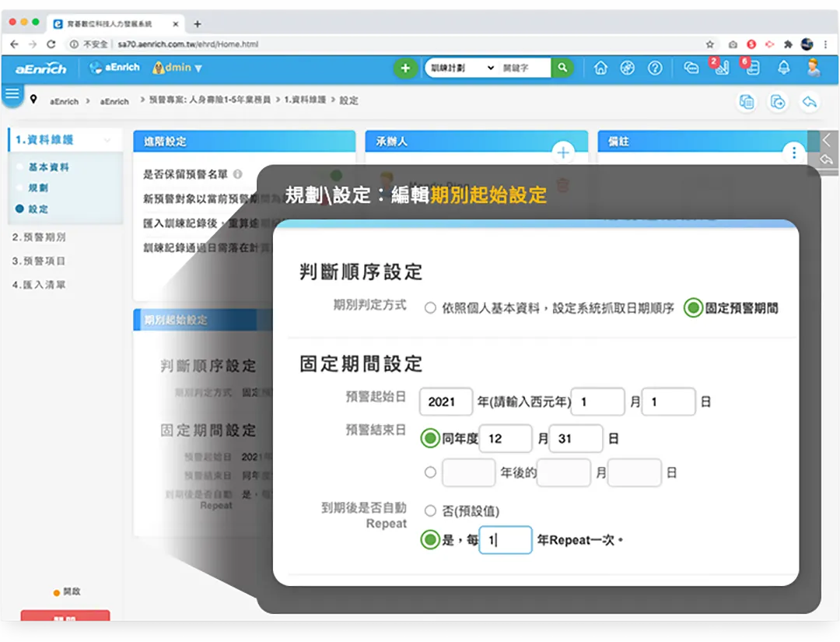Open the globe icon in the top toolbar
Image resolution: width=840 pixels, height=642 pixels.
tap(628, 68)
